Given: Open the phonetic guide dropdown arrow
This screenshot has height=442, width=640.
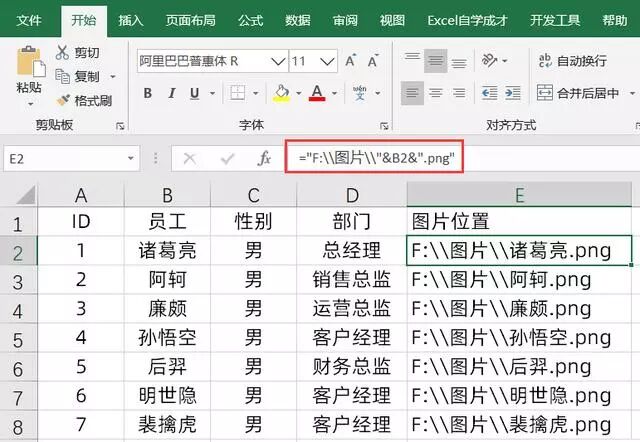Looking at the screenshot, I should [x=378, y=93].
